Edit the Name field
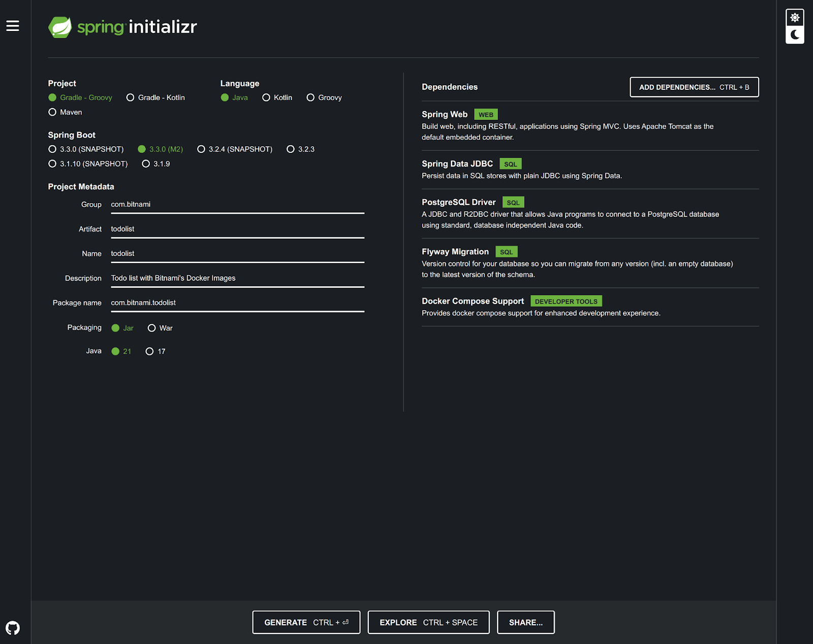This screenshot has height=644, width=813. (x=238, y=253)
